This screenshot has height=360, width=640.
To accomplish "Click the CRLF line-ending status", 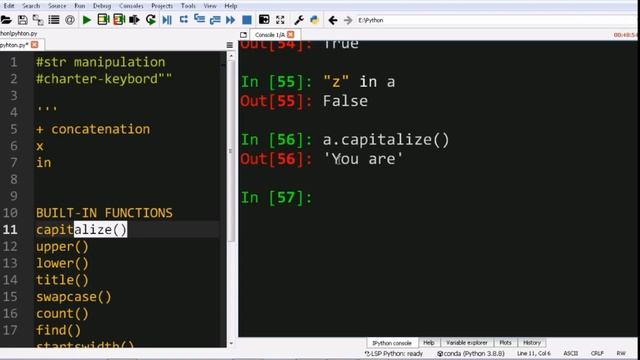I will [x=597, y=353].
